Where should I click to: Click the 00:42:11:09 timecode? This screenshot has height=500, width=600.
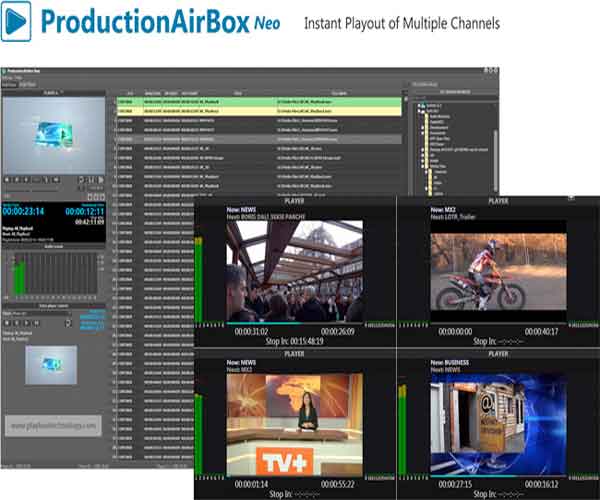[x=89, y=222]
